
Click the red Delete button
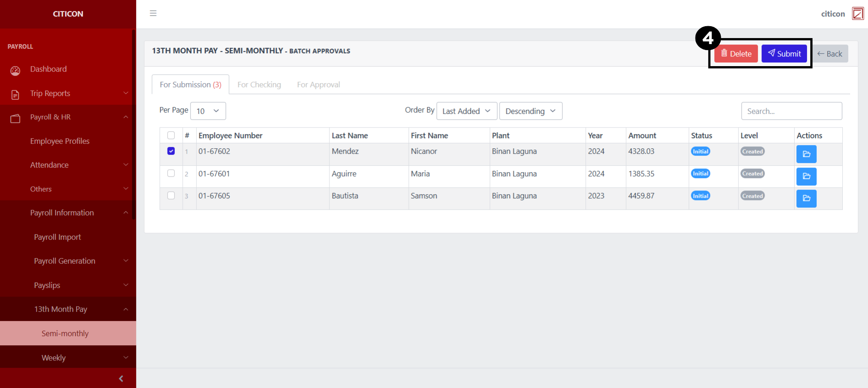click(736, 54)
